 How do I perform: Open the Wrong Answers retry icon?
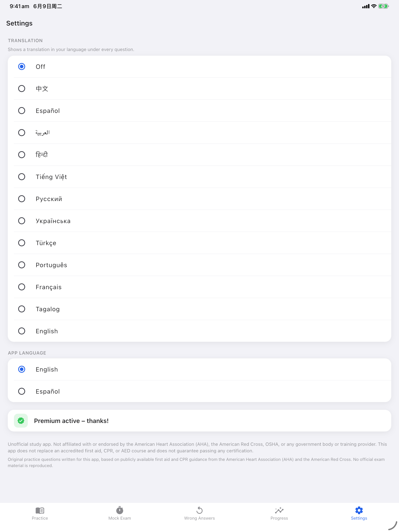199,510
